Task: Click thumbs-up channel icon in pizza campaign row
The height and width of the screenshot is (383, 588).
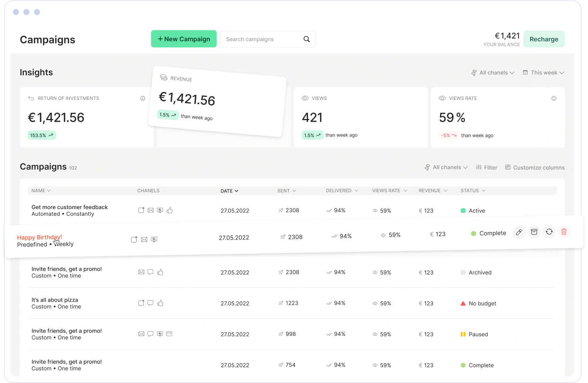Action: coord(160,303)
